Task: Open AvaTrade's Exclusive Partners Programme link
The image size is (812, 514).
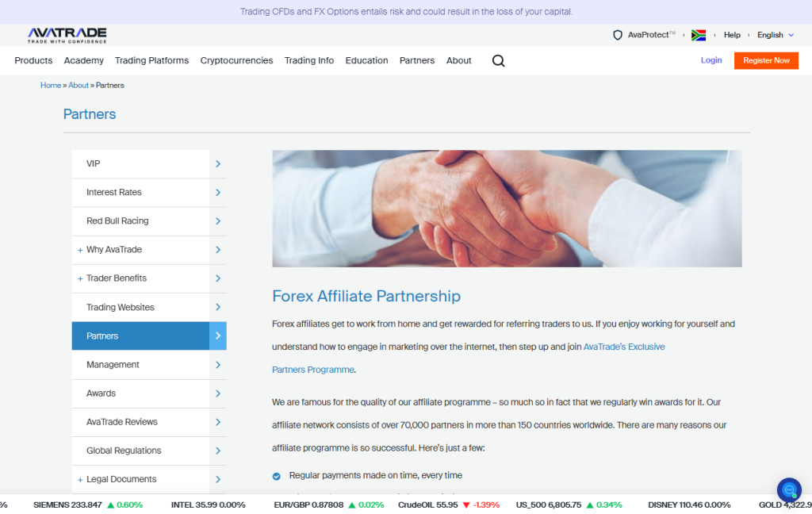Action: point(624,346)
